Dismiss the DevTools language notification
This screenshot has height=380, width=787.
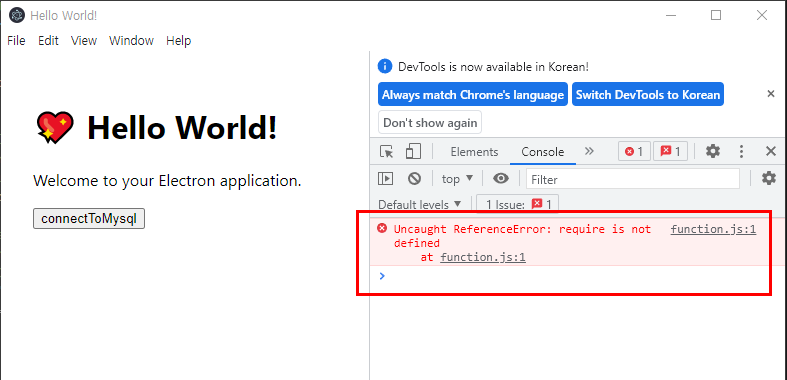(771, 94)
